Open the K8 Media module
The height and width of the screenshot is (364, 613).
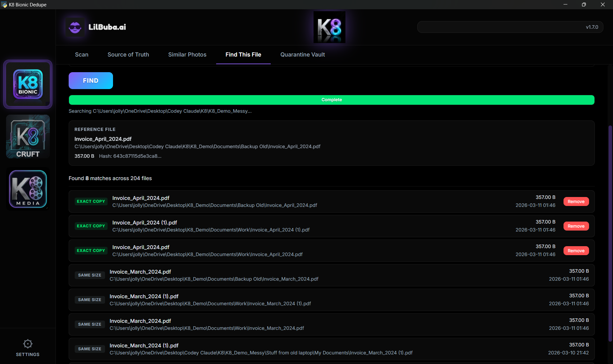[27, 188]
